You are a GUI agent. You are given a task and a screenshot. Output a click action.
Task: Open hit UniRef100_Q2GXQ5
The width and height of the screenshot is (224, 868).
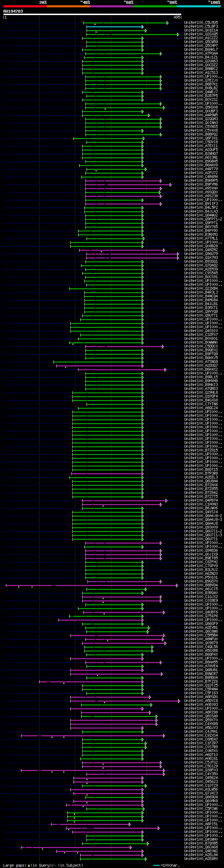(201, 34)
